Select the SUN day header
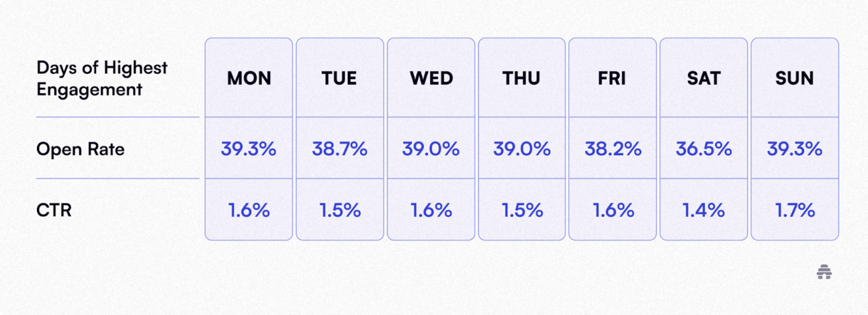This screenshot has height=315, width=868. point(794,78)
